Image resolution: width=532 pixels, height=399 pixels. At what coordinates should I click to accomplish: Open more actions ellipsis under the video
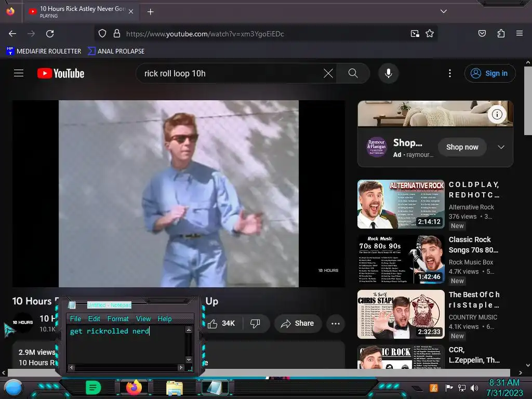(x=336, y=323)
